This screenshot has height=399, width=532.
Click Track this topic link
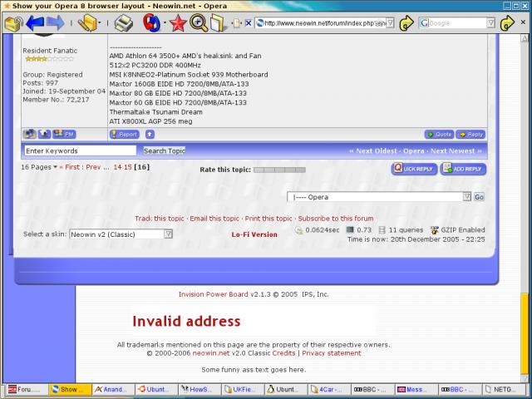[x=160, y=219]
